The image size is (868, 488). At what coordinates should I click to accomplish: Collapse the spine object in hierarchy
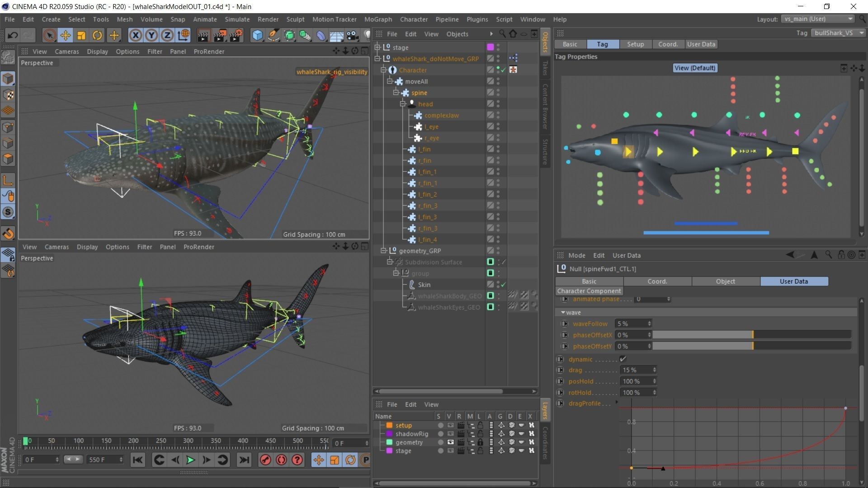(x=396, y=93)
